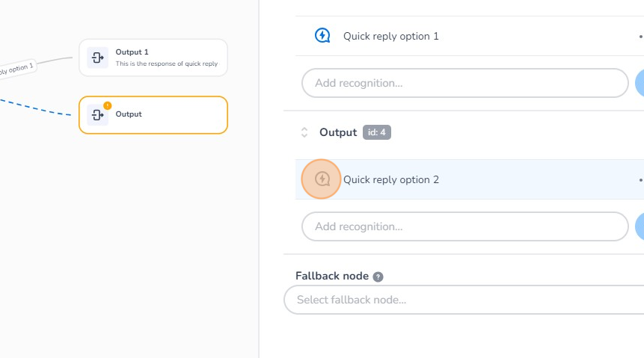Click the quick reply icon beside option 1

click(x=322, y=36)
